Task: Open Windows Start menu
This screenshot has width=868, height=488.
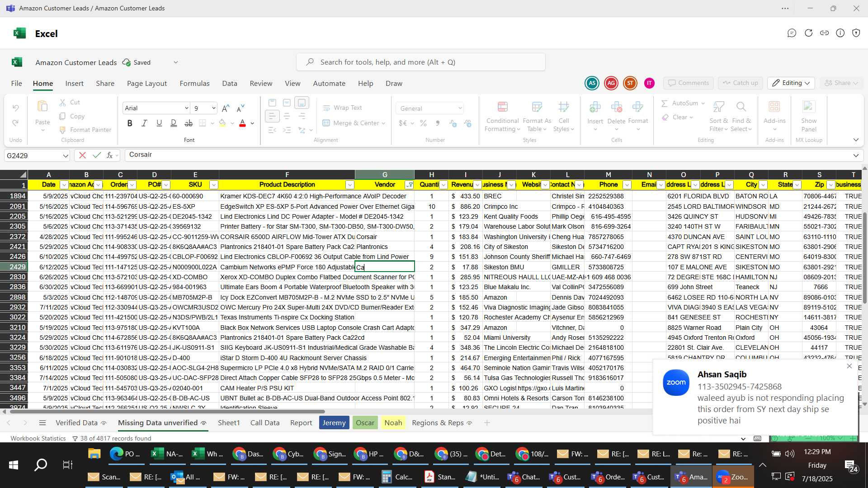Action: pyautogui.click(x=14, y=465)
